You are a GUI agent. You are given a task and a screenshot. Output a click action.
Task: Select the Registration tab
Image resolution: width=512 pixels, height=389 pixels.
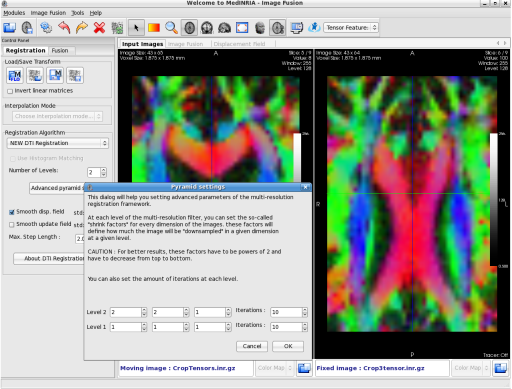point(25,50)
